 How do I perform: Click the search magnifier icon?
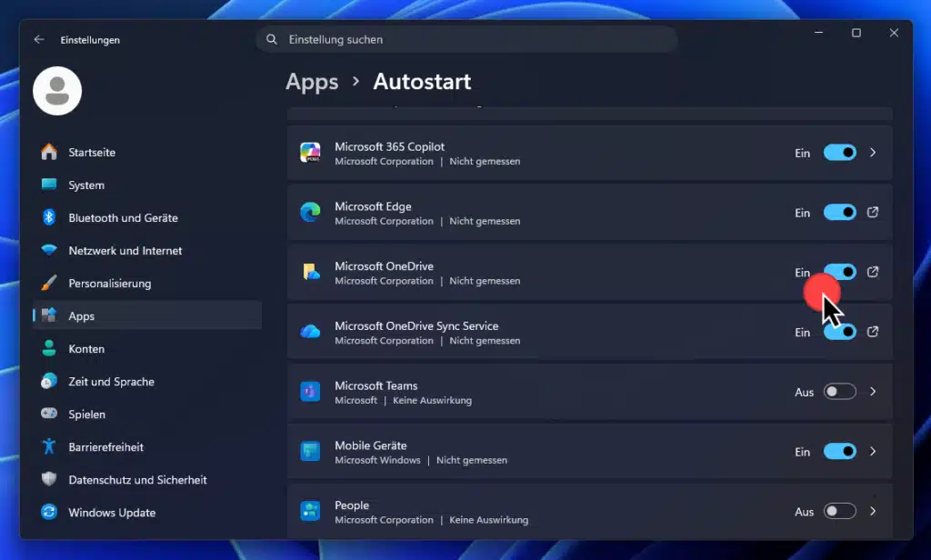click(x=271, y=39)
